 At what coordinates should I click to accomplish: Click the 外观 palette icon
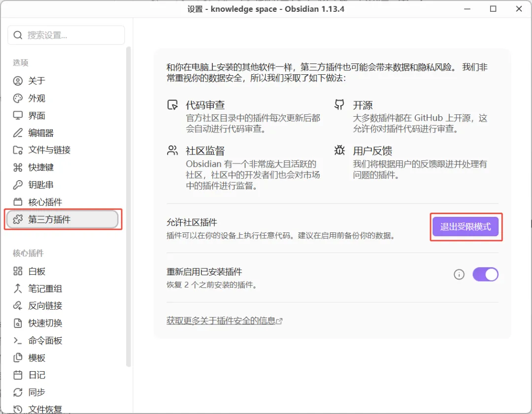(18, 98)
